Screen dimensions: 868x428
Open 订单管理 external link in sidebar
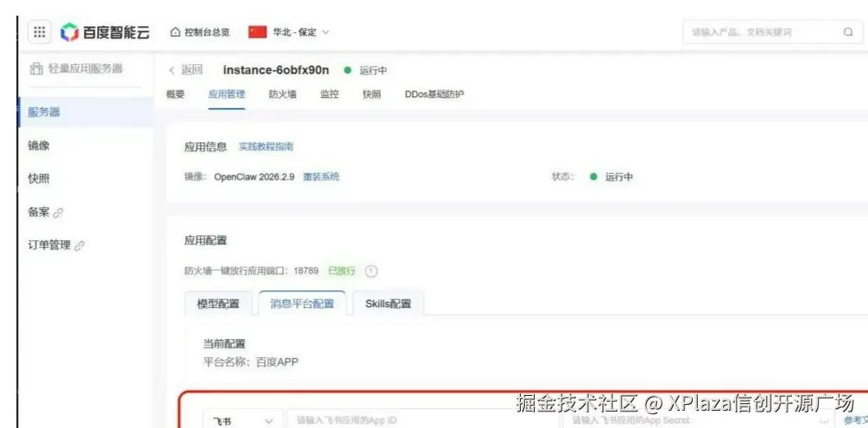point(56,245)
